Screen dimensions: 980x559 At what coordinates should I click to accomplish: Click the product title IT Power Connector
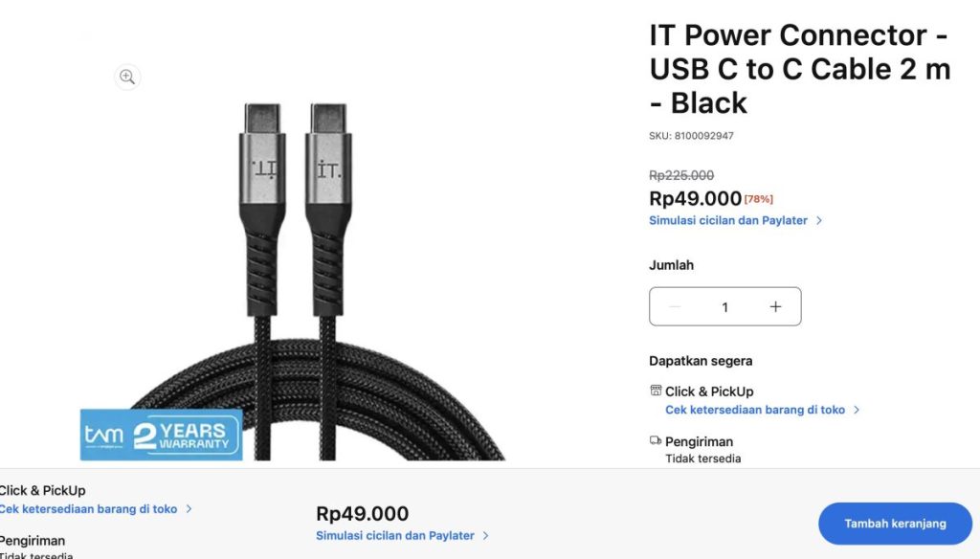799,69
